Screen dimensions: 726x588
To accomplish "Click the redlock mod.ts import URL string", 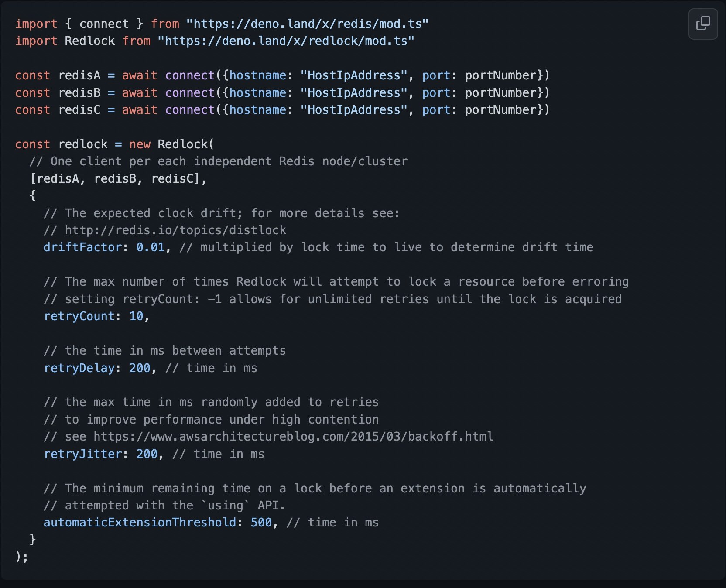I will click(286, 41).
